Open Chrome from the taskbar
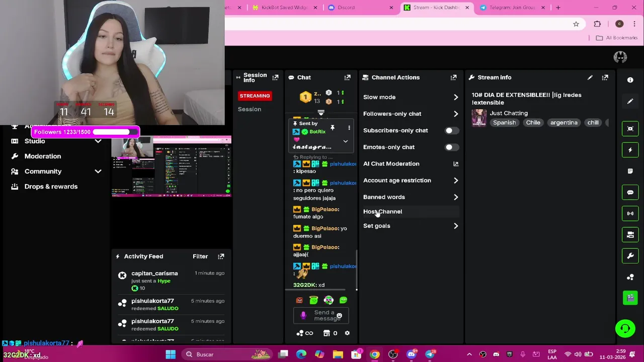Viewport: 644px width, 362px height. click(x=374, y=354)
